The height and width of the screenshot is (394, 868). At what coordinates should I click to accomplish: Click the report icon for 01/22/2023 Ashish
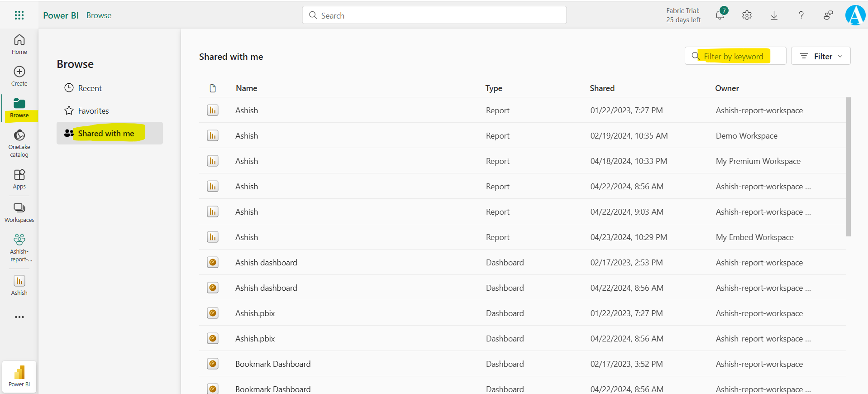click(x=213, y=110)
